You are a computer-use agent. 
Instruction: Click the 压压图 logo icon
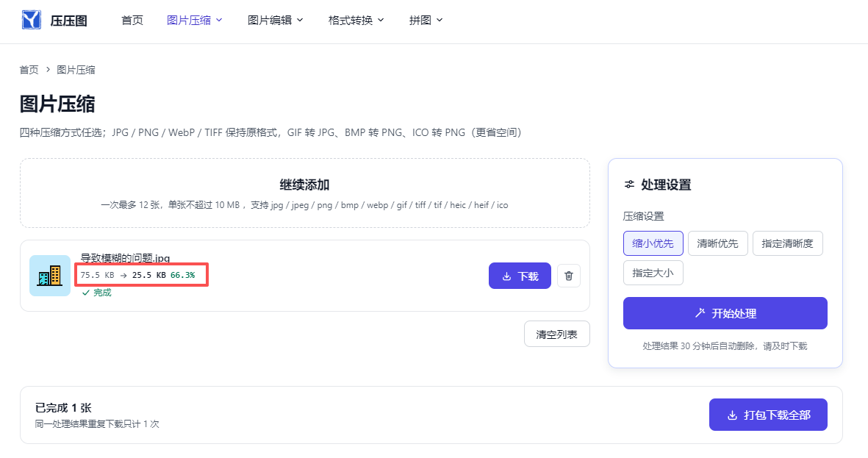click(x=32, y=20)
